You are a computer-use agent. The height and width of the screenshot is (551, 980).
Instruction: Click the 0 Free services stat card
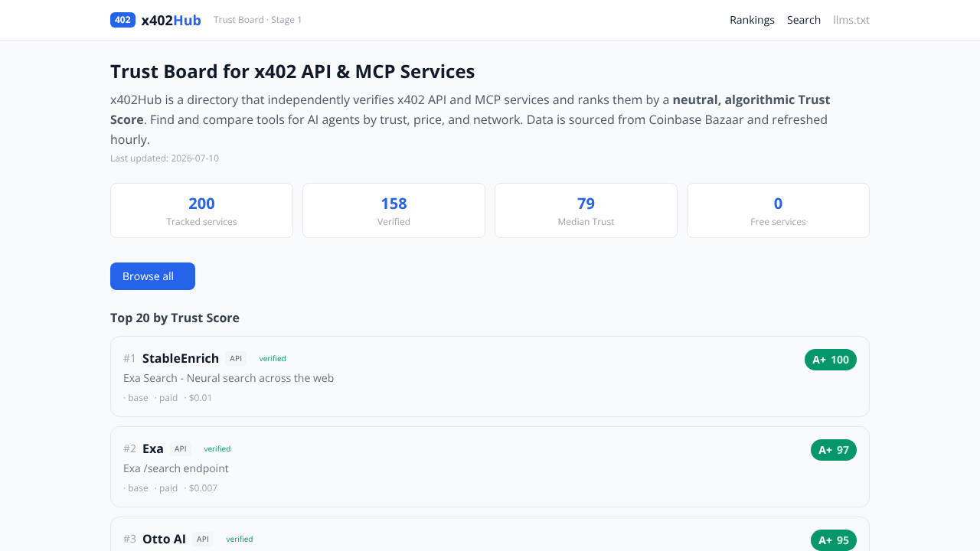point(778,210)
